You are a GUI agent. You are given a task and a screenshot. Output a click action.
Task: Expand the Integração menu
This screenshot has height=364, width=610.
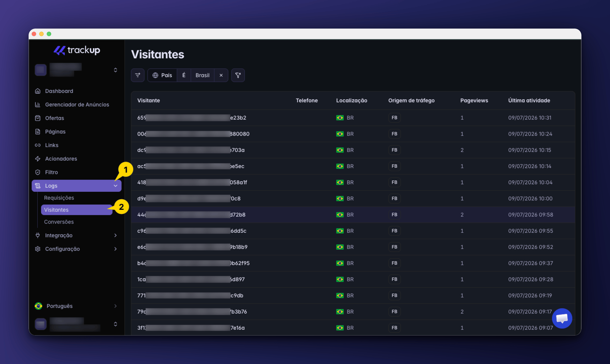tap(76, 235)
